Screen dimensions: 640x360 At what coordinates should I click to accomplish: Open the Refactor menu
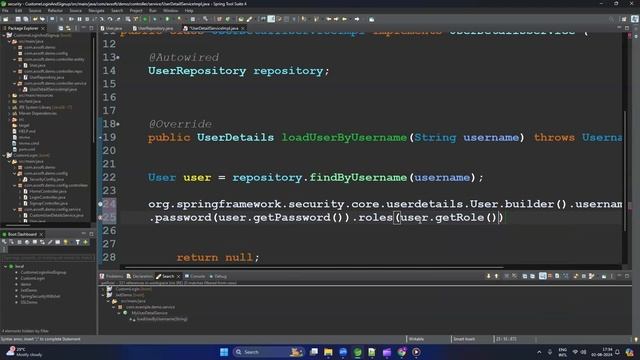pyautogui.click(x=55, y=11)
